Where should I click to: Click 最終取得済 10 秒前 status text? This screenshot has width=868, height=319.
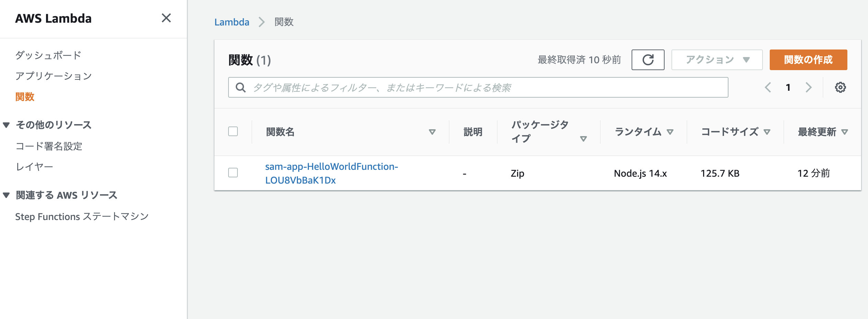pyautogui.click(x=579, y=60)
